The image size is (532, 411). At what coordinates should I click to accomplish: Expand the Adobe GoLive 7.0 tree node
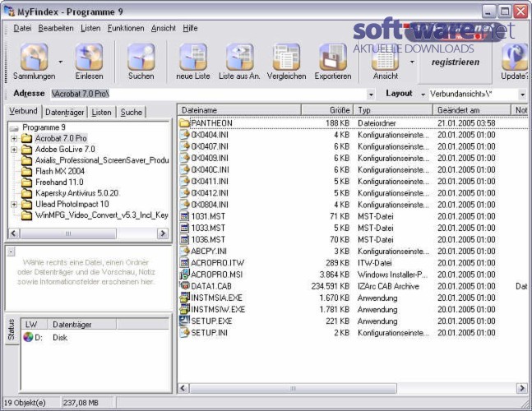pos(14,150)
